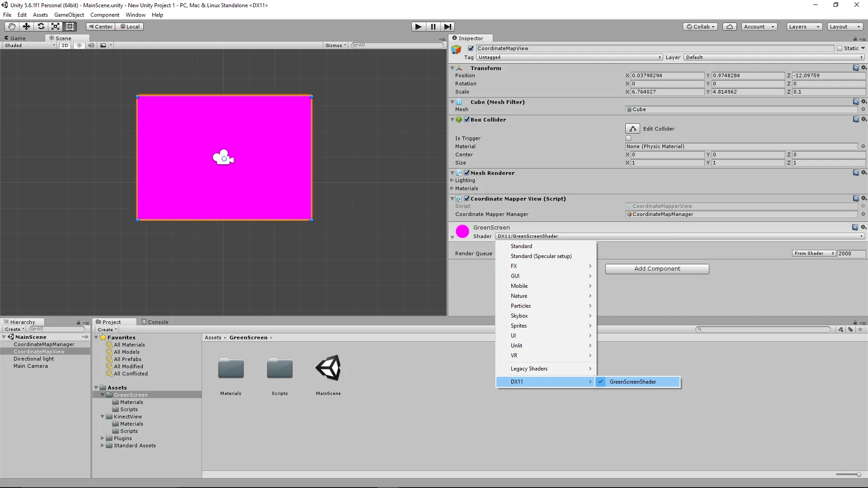The width and height of the screenshot is (868, 488).
Task: Switch to the Console tab
Action: (155, 322)
